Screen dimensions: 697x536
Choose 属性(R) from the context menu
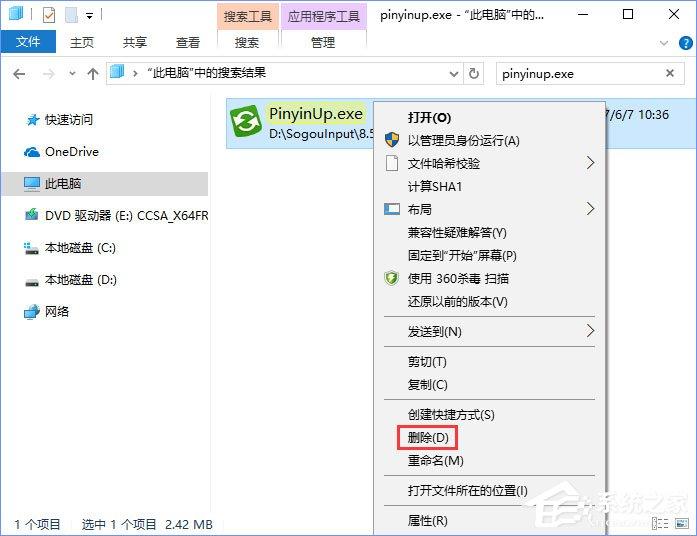(x=489, y=520)
